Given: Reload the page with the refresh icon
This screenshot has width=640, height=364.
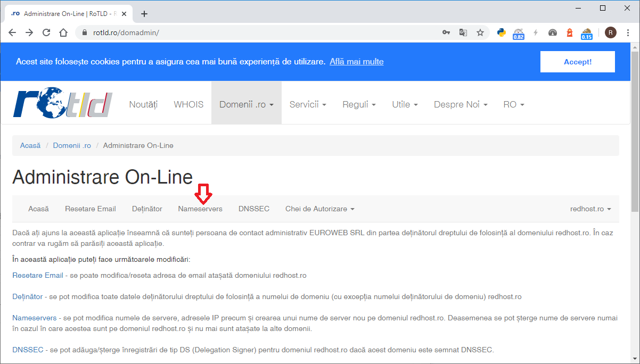Looking at the screenshot, I should pyautogui.click(x=46, y=32).
